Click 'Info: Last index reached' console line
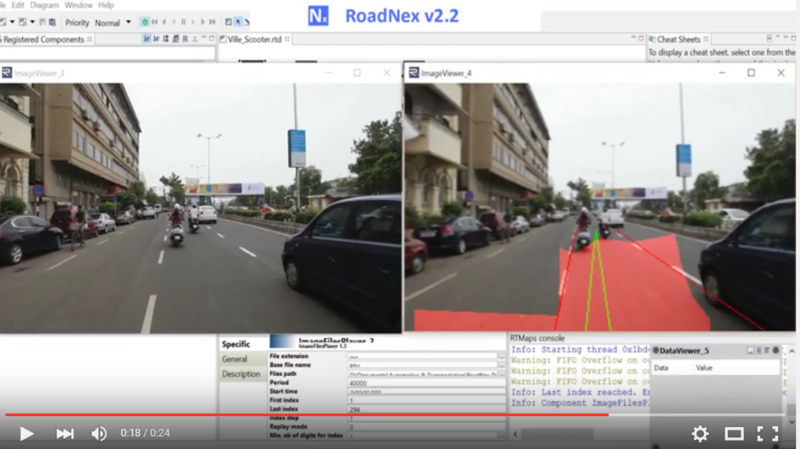 580,392
